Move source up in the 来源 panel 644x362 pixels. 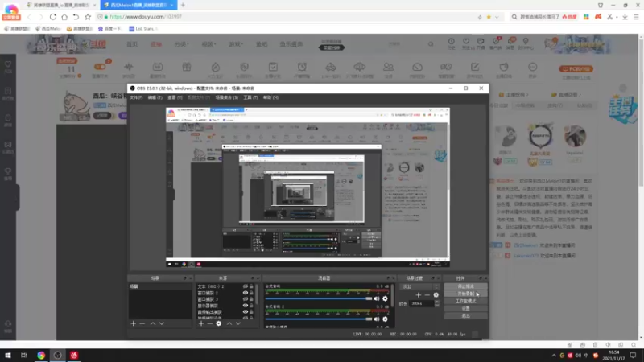coord(229,323)
